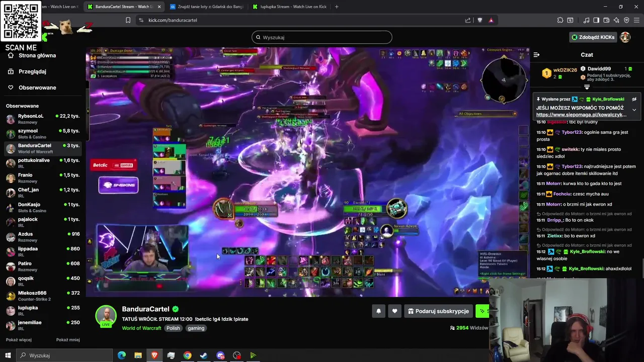
Task: Expand the gift leaderboard with the down arrow
Action: [587, 87]
